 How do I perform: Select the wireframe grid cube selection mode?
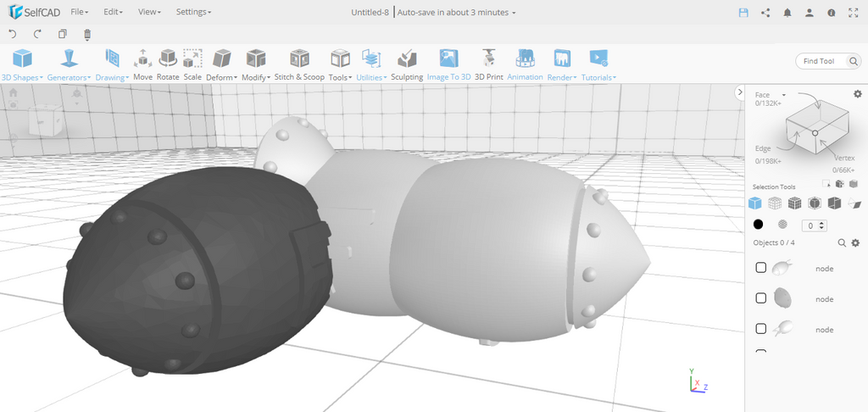click(x=795, y=203)
